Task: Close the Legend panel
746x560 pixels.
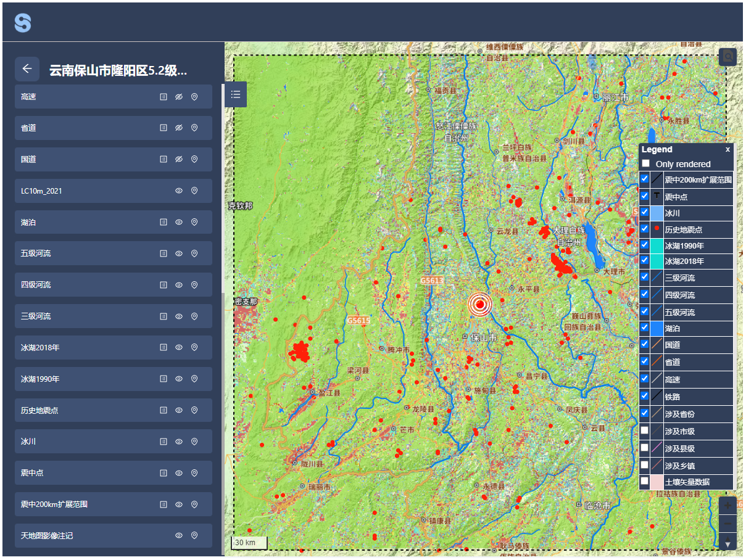Action: 727,149
